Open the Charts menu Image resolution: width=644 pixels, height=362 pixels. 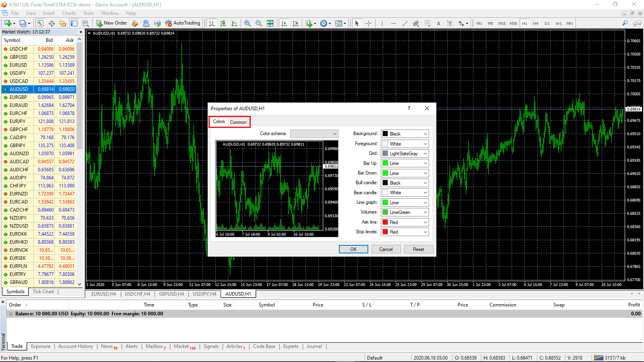[x=68, y=13]
